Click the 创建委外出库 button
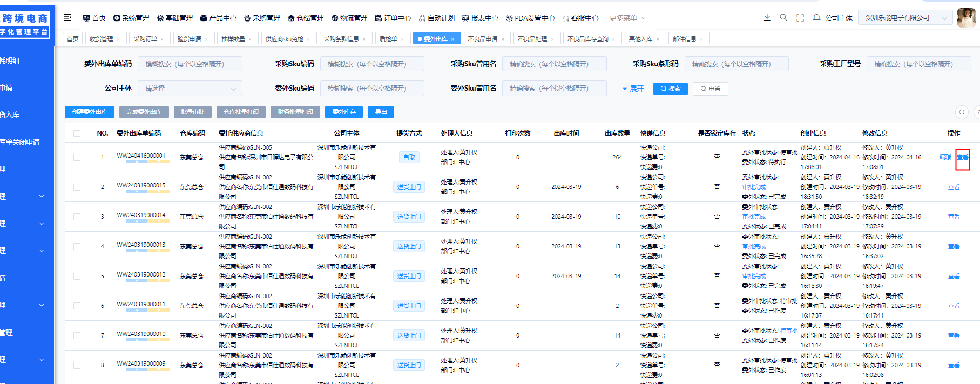The width and height of the screenshot is (980, 384). [x=90, y=112]
